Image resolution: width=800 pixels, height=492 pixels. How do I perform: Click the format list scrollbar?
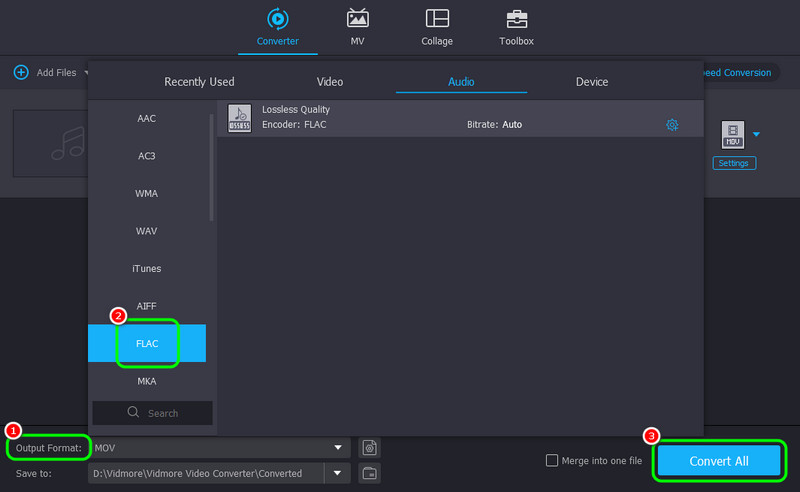[x=211, y=165]
